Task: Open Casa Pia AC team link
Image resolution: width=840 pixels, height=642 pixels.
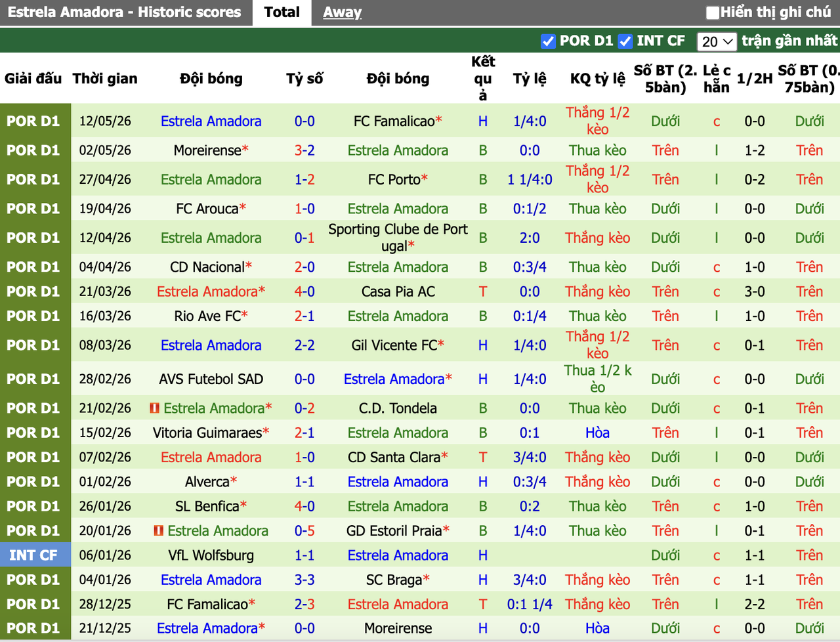Action: point(398,291)
